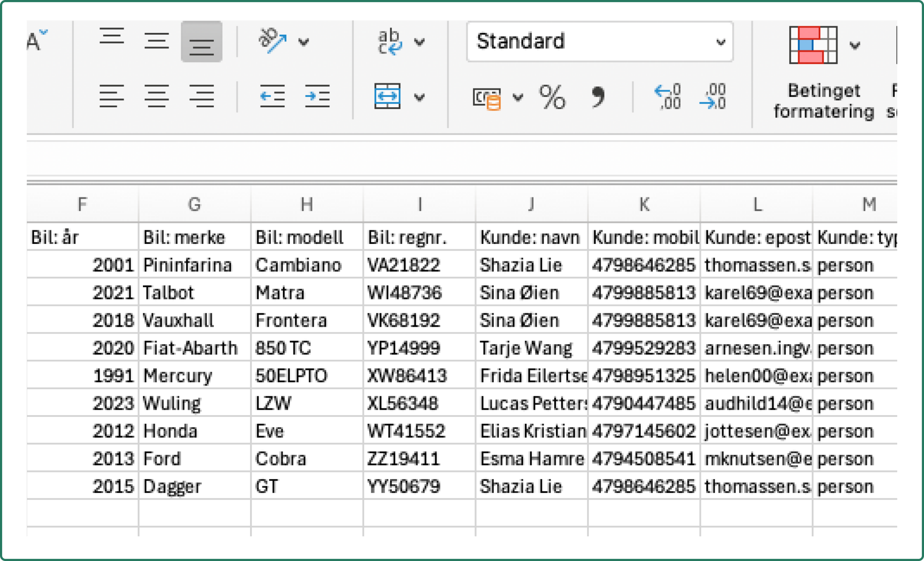
Task: Select the cell containing Pininfarina
Action: tap(194, 265)
